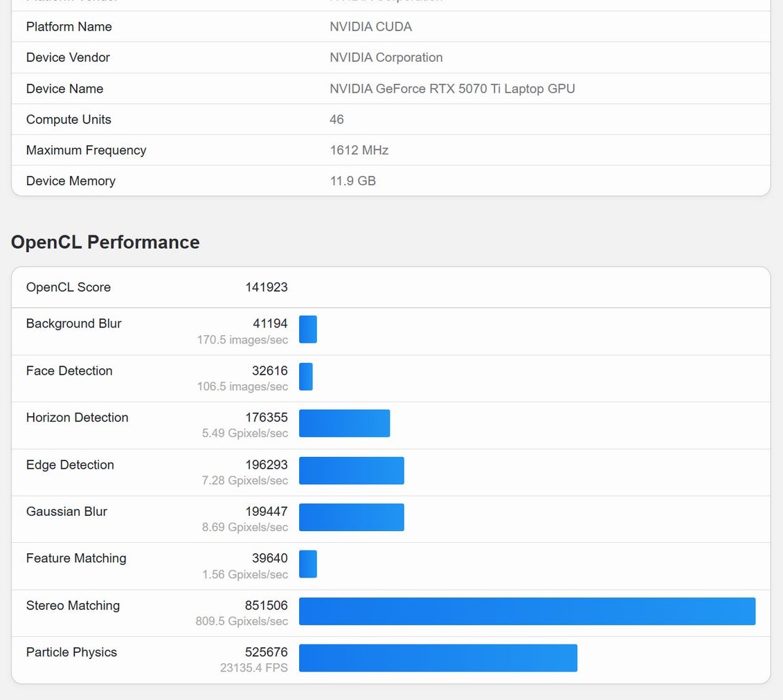Select the 'Device Vendor' label
This screenshot has height=700, width=783.
[68, 57]
